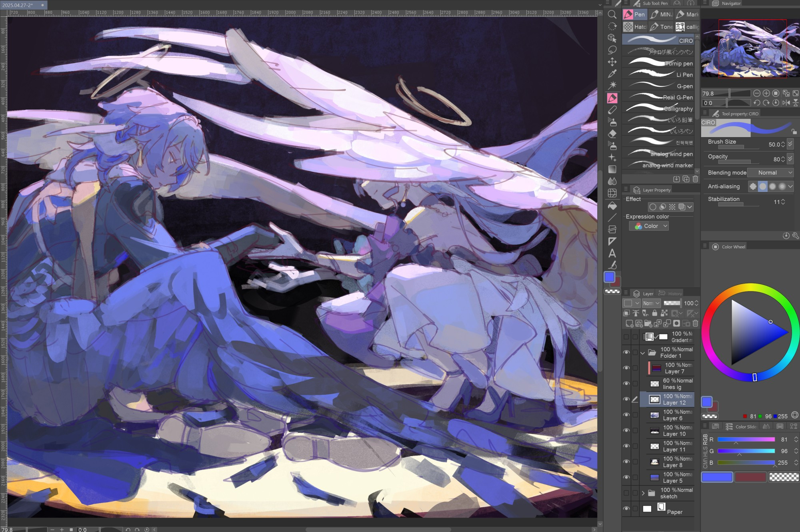Select the transparent color swatch
The height and width of the screenshot is (532, 800).
[x=784, y=477]
